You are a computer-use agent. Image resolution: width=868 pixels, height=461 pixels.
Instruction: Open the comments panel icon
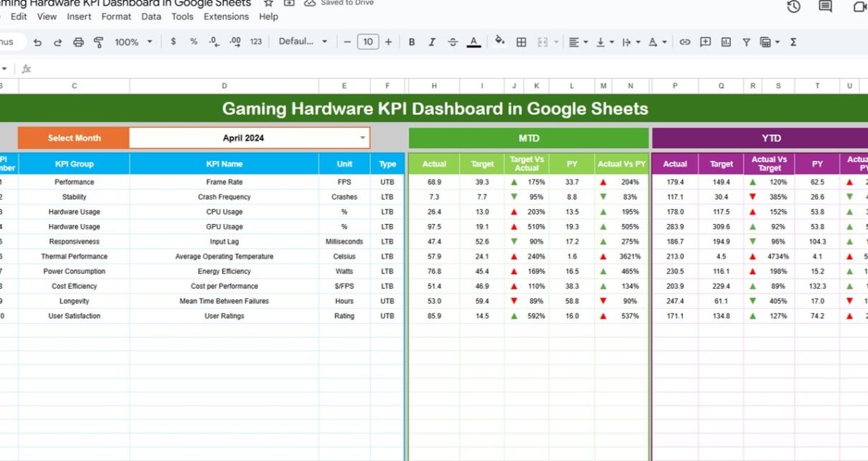(826, 6)
